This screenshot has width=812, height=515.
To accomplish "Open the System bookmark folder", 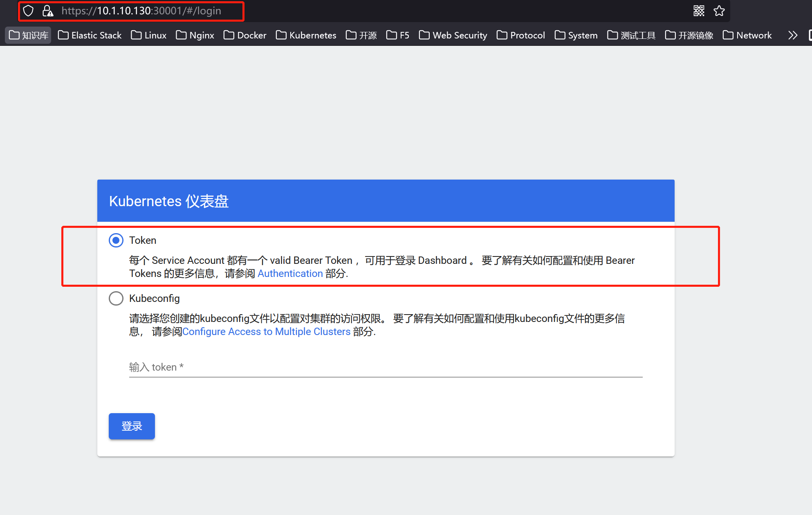I will coord(576,36).
